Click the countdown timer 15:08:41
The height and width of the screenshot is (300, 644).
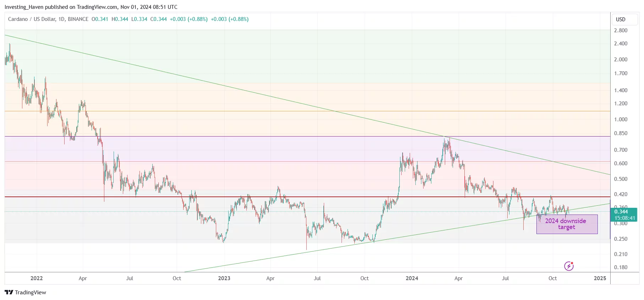[x=625, y=218]
